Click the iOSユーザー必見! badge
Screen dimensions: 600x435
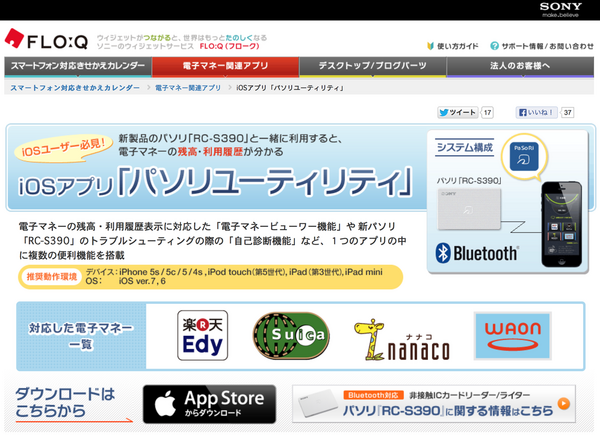point(64,148)
